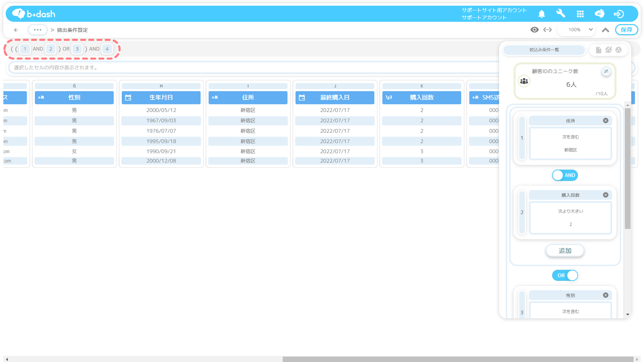Select the 絞込み条件一覧 tab
Screen dimensions: 644x362
click(544, 50)
